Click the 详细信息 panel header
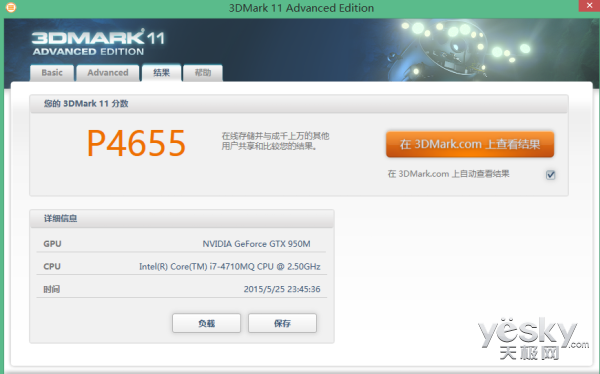This screenshot has width=600, height=374. [182, 219]
